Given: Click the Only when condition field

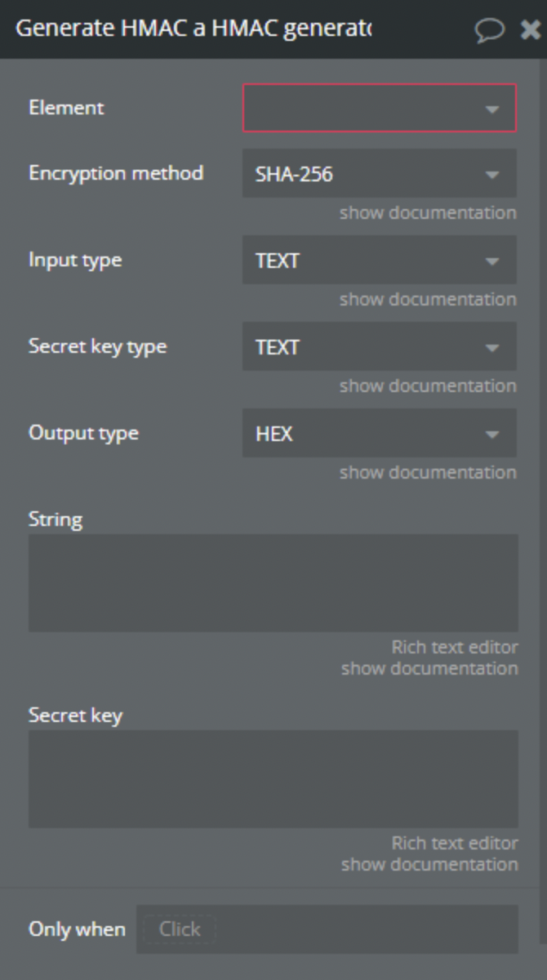Looking at the screenshot, I should 327,929.
